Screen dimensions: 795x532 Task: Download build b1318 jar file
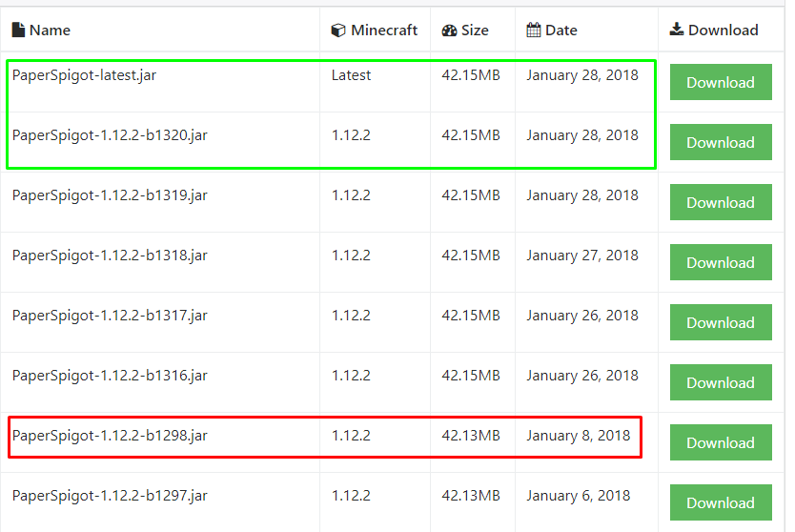pos(720,263)
